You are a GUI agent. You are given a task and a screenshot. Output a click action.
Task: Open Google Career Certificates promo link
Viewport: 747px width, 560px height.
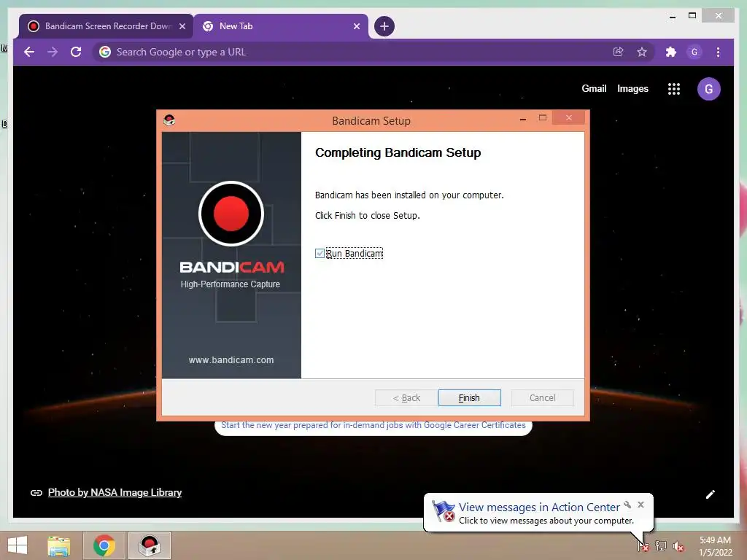373,425
